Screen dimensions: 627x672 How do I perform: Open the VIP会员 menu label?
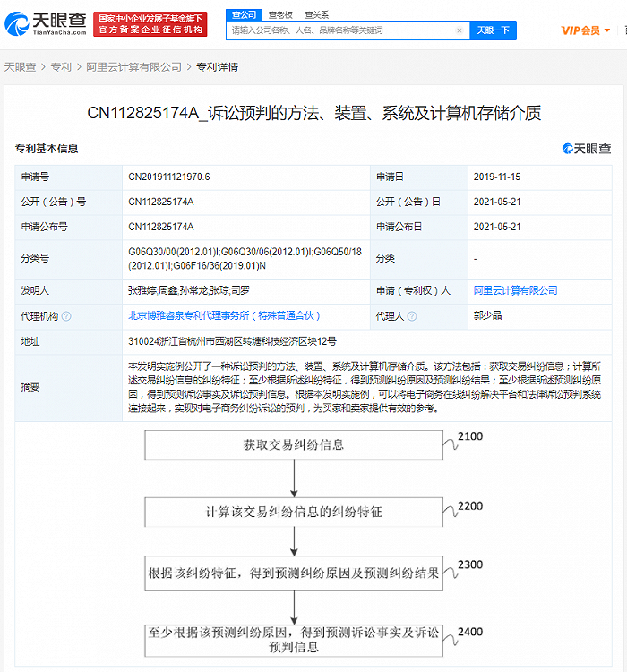coord(580,30)
